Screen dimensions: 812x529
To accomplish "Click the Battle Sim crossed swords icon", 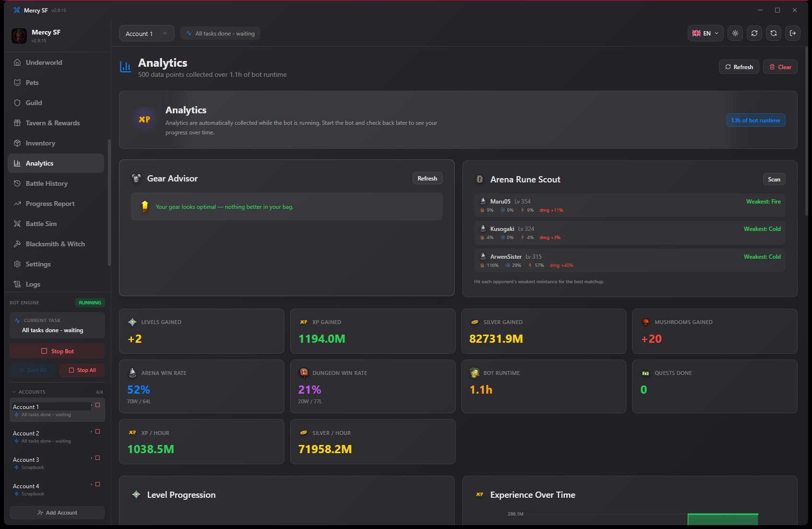I will pyautogui.click(x=17, y=224).
